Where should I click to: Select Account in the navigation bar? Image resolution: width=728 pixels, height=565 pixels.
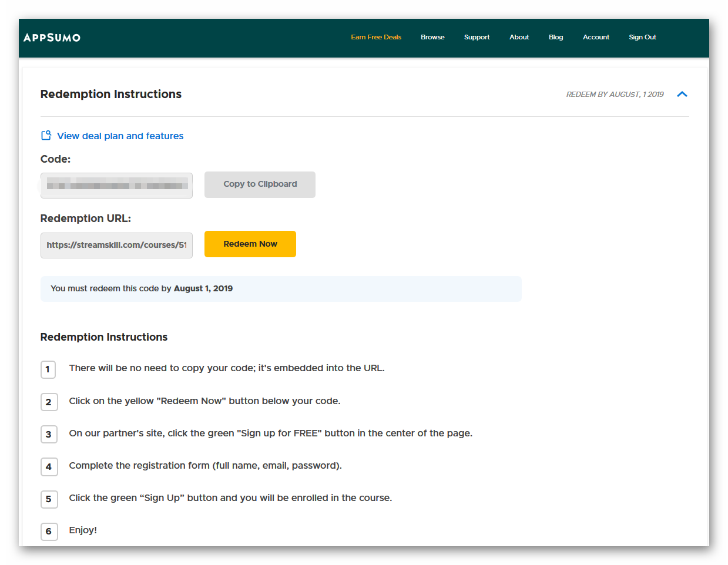pyautogui.click(x=596, y=37)
